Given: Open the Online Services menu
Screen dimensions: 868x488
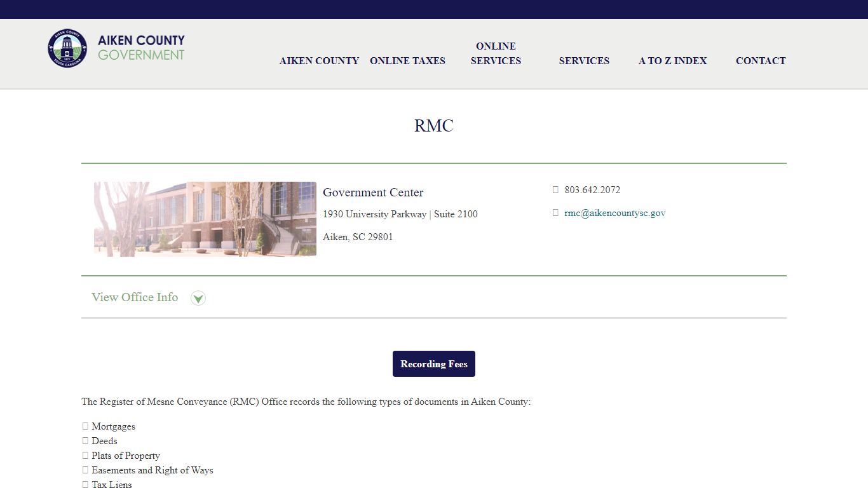Looking at the screenshot, I should [496, 53].
